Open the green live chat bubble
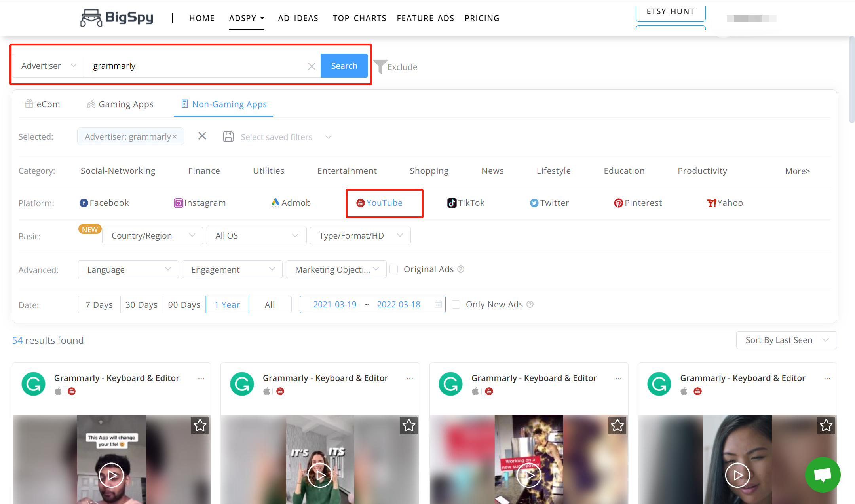The image size is (855, 504). pyautogui.click(x=823, y=475)
